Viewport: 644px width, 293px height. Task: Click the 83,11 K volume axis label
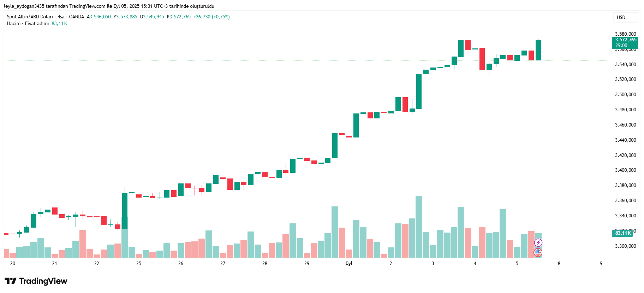pyautogui.click(x=622, y=233)
